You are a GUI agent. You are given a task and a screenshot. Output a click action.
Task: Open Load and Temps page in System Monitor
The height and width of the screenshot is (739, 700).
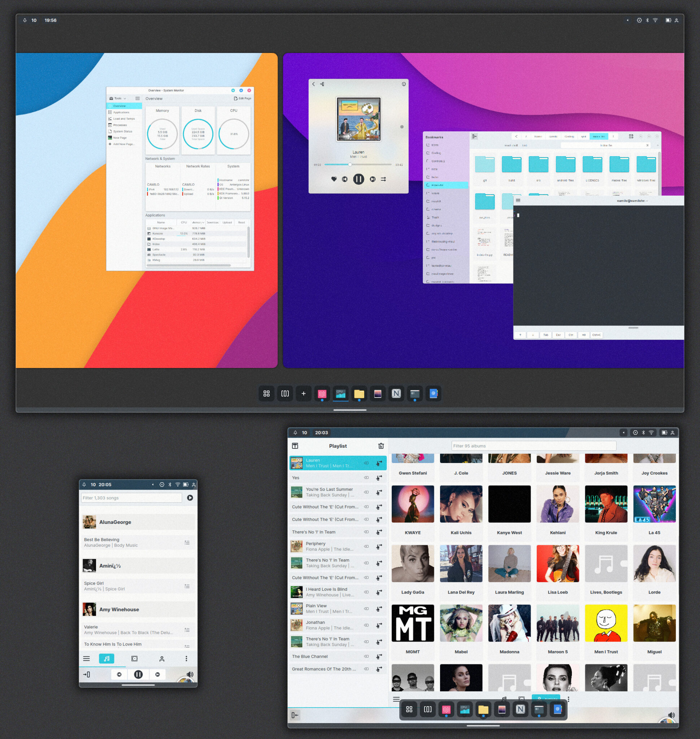[x=124, y=119]
